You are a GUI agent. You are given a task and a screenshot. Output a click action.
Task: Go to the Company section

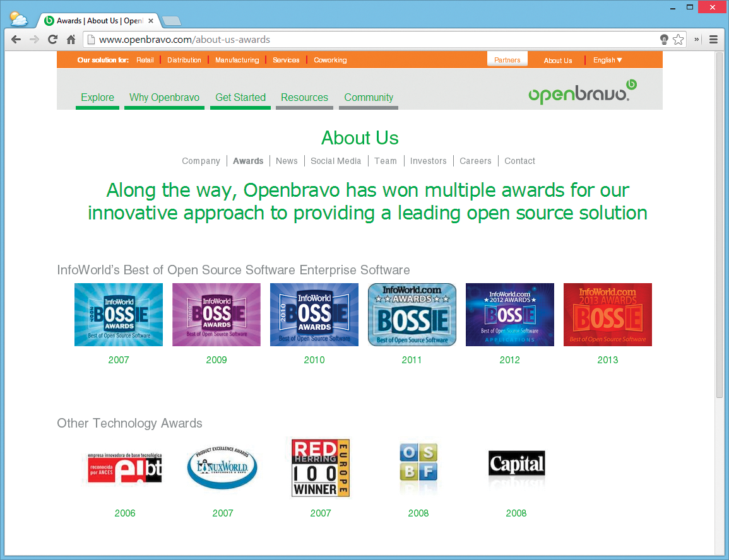click(x=201, y=161)
